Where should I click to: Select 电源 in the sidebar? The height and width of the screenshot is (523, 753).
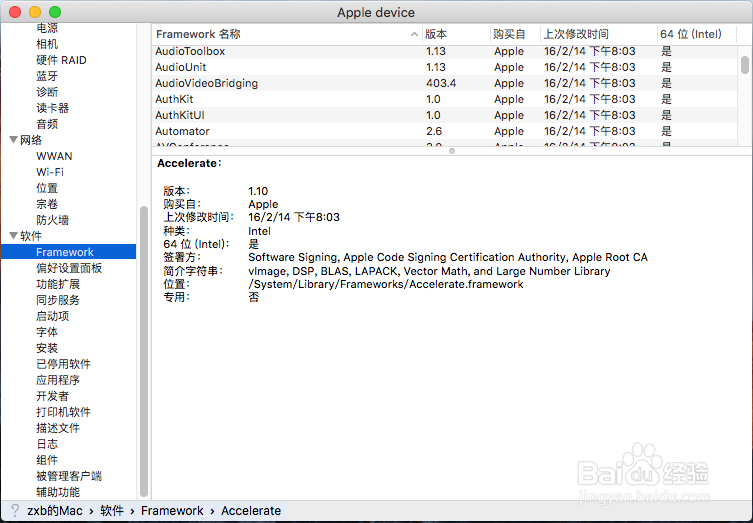[47, 28]
